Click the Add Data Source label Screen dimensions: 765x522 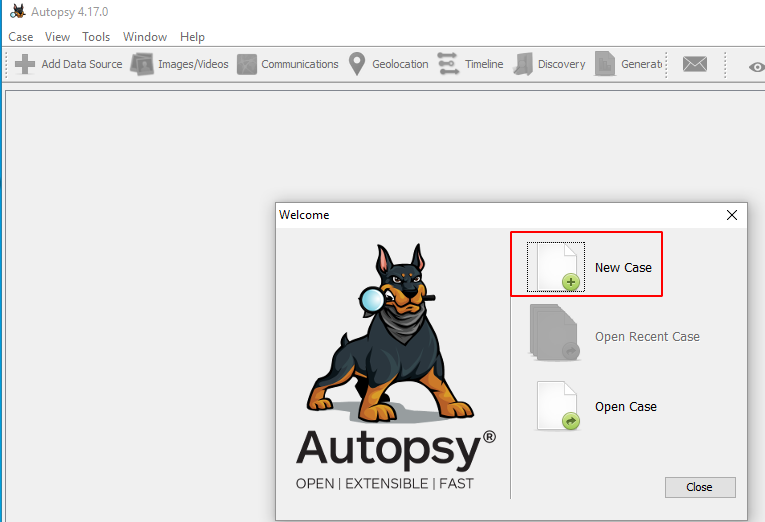(x=81, y=64)
